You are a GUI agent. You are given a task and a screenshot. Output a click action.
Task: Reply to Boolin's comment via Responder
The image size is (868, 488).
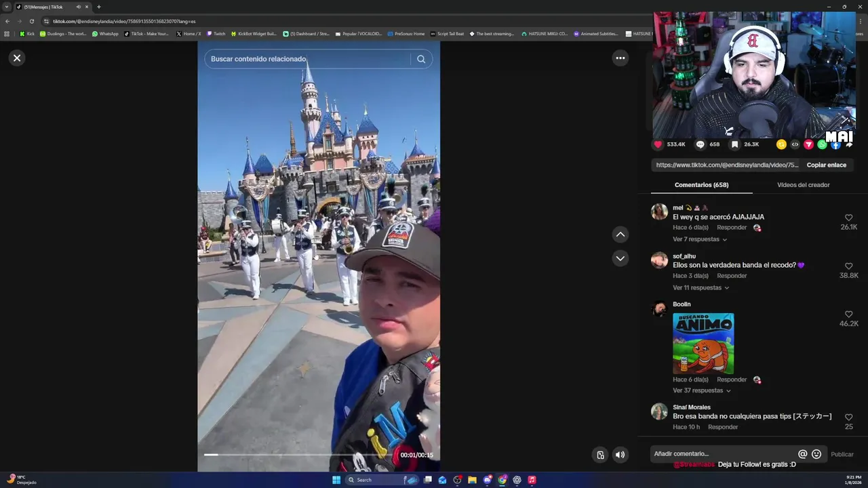[x=732, y=380]
